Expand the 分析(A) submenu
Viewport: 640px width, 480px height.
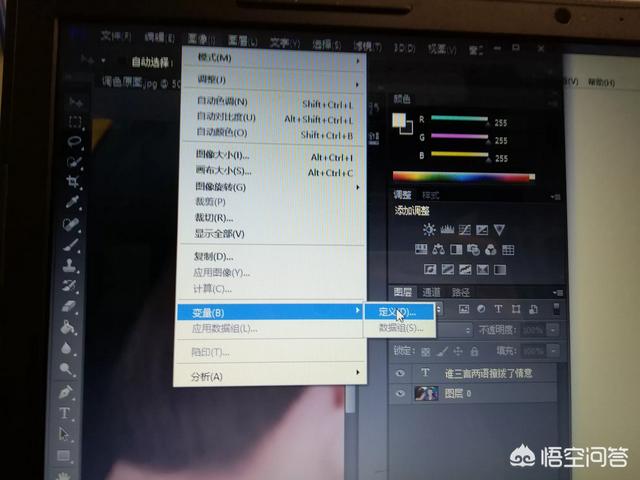(270, 376)
